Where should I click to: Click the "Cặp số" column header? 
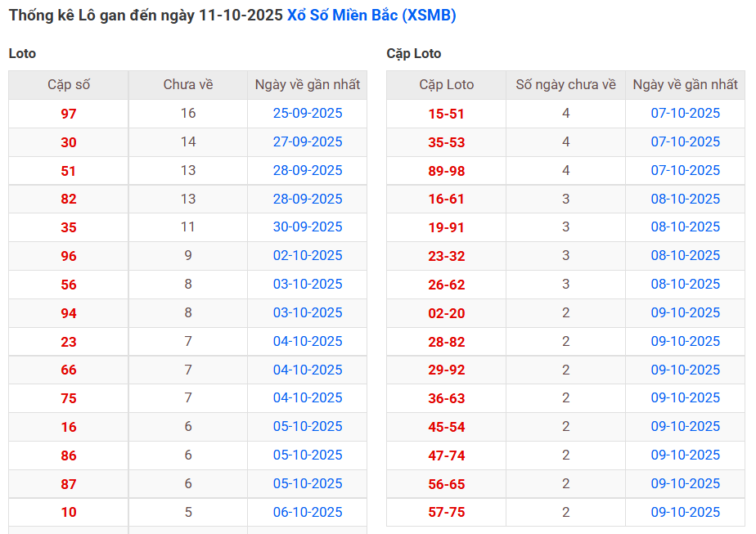[x=69, y=85]
